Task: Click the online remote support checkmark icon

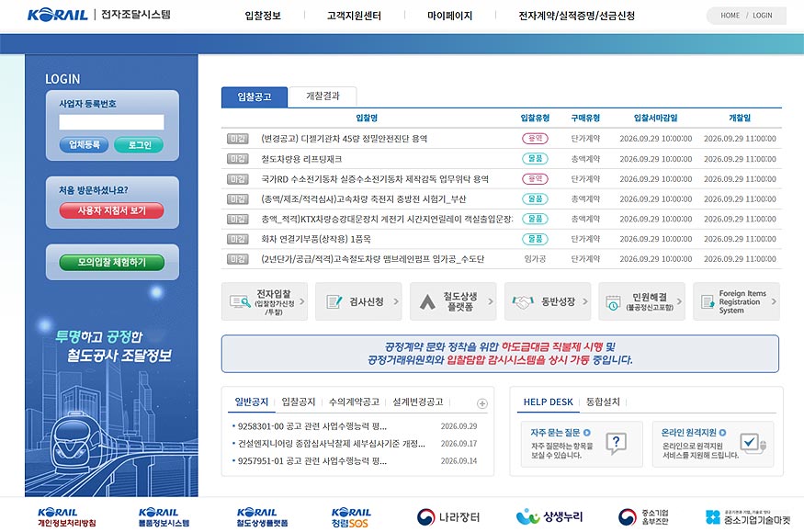Action: (752, 442)
